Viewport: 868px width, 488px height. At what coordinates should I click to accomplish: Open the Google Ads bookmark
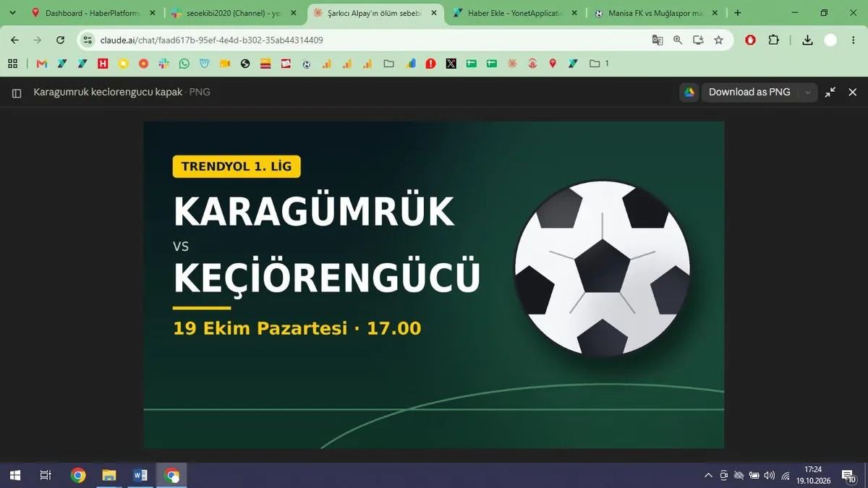pos(411,64)
